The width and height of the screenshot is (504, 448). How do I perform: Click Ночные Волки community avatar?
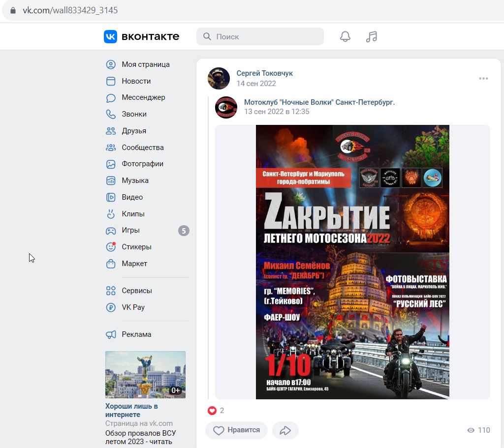point(226,108)
